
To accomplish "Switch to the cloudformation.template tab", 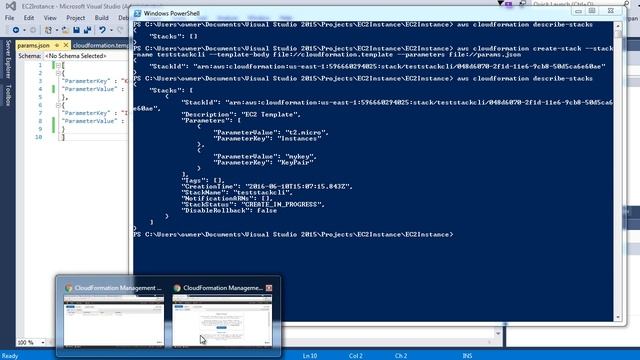I will [x=100, y=45].
